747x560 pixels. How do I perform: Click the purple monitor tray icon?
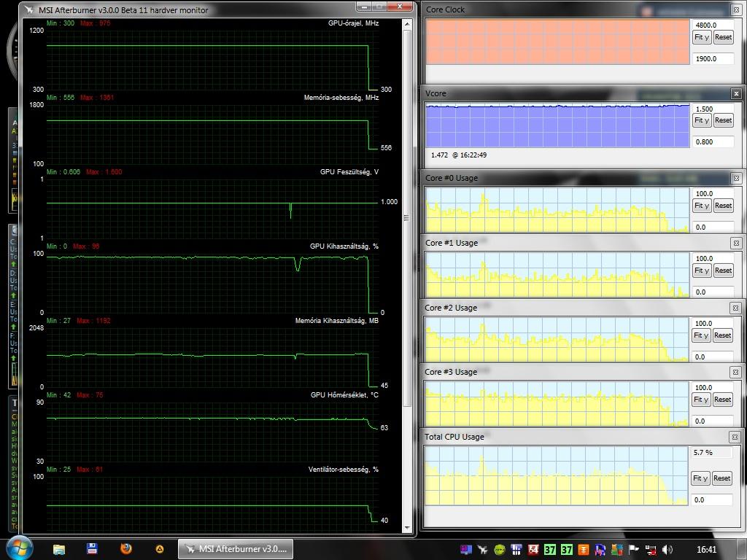[465, 550]
